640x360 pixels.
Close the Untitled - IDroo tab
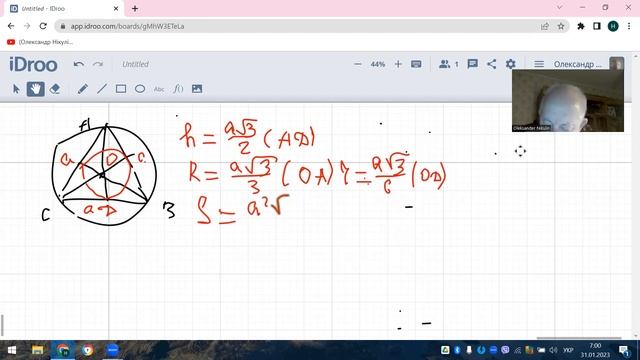click(x=116, y=8)
